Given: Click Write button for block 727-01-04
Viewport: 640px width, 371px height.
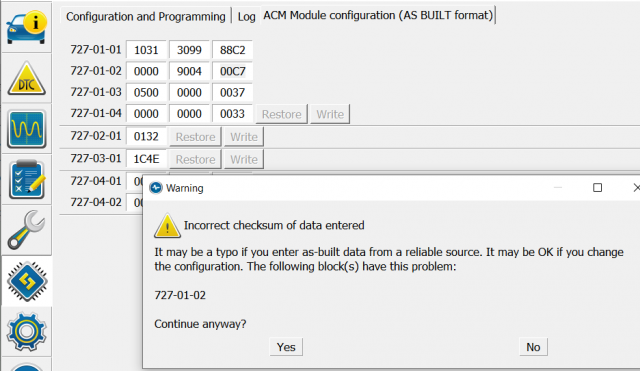Looking at the screenshot, I should point(330,114).
